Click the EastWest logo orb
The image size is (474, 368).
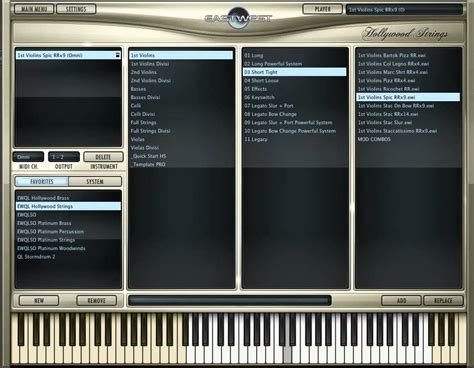pyautogui.click(x=237, y=18)
